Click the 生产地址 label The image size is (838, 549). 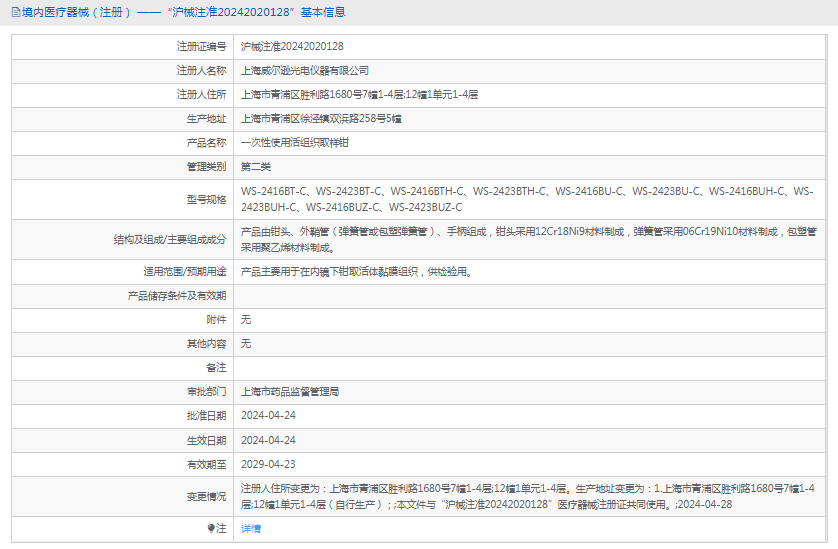coord(206,119)
